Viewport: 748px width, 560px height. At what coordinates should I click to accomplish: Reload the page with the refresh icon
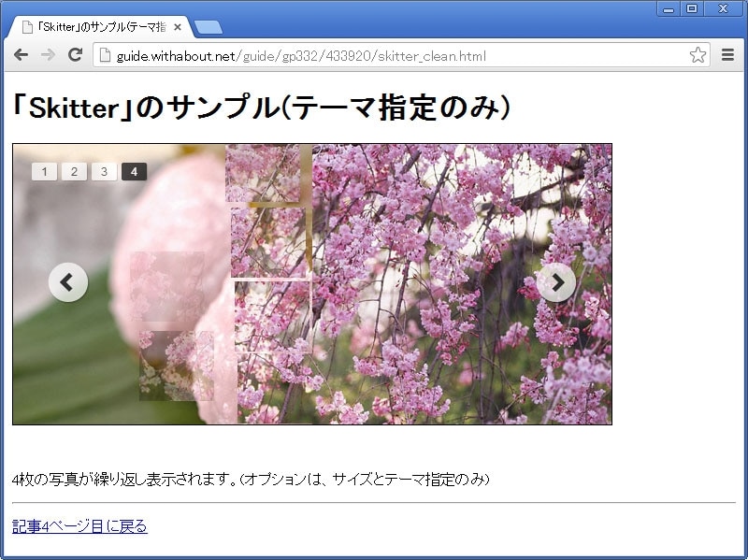click(76, 55)
